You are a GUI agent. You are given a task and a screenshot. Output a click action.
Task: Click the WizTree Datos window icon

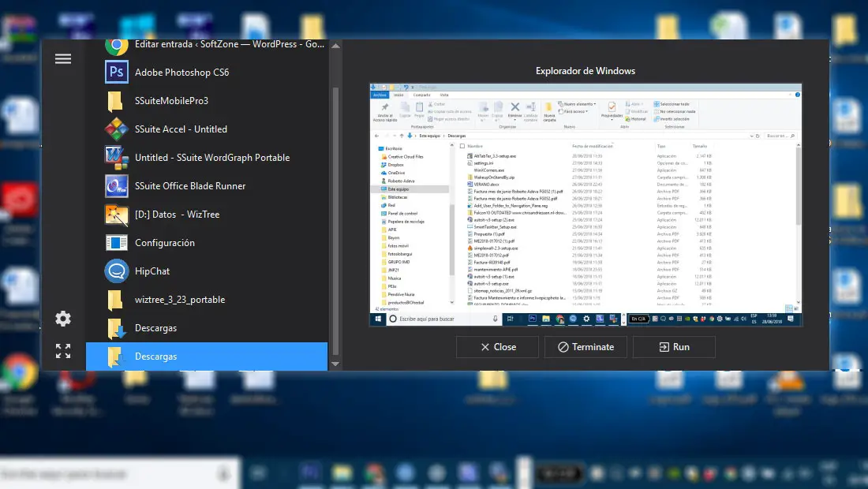pyautogui.click(x=117, y=215)
